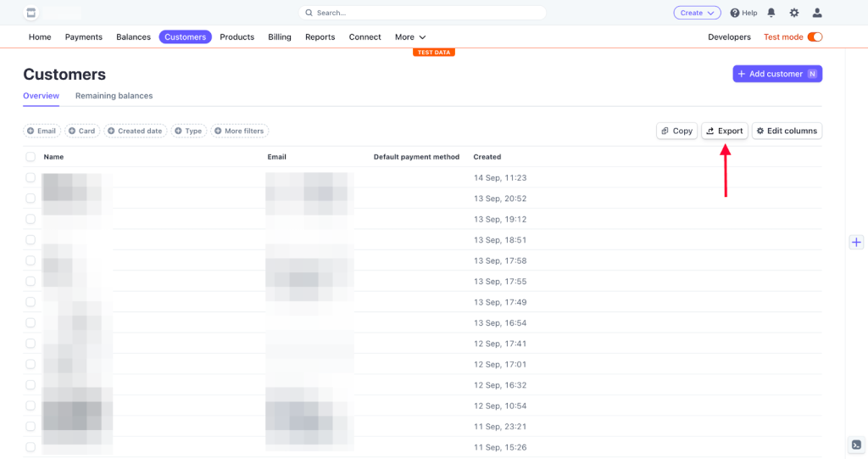Image resolution: width=868 pixels, height=459 pixels.
Task: Select the checkbox for 14 Sep, 11:23 row
Action: 31,177
